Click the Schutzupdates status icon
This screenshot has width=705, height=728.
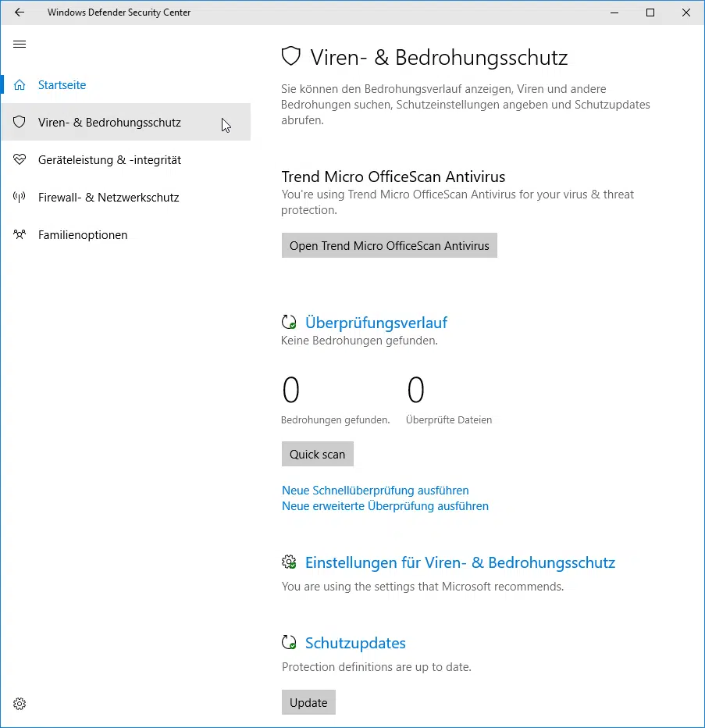(x=289, y=643)
